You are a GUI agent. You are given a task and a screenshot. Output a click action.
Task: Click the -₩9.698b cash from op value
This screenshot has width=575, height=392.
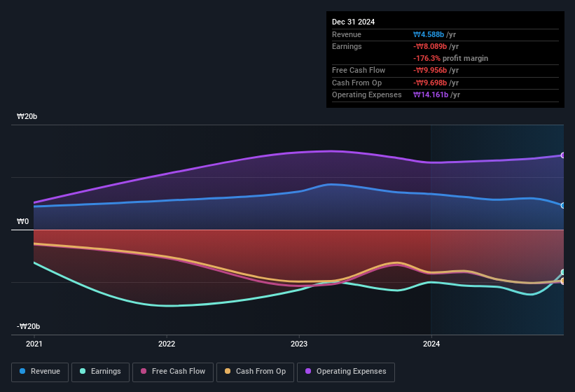point(430,83)
